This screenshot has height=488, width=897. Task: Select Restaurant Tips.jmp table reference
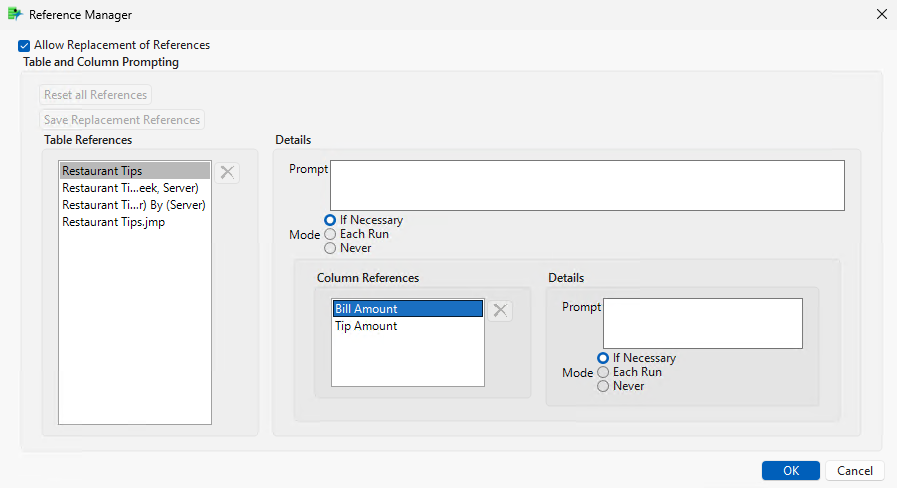pyautogui.click(x=135, y=222)
